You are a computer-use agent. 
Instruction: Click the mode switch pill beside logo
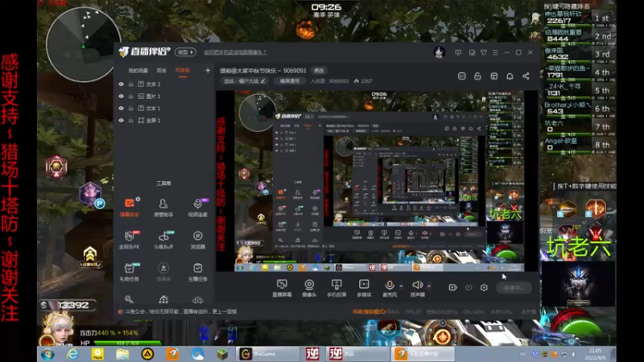tap(185, 52)
